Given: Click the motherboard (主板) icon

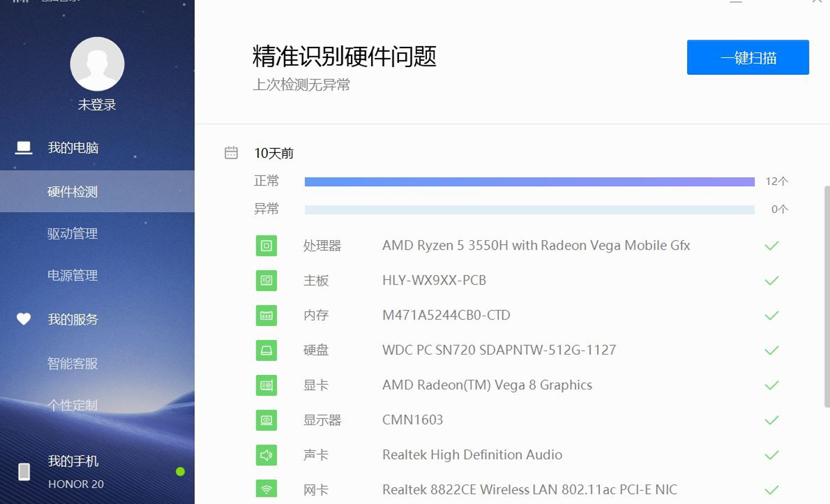Looking at the screenshot, I should pyautogui.click(x=266, y=280).
